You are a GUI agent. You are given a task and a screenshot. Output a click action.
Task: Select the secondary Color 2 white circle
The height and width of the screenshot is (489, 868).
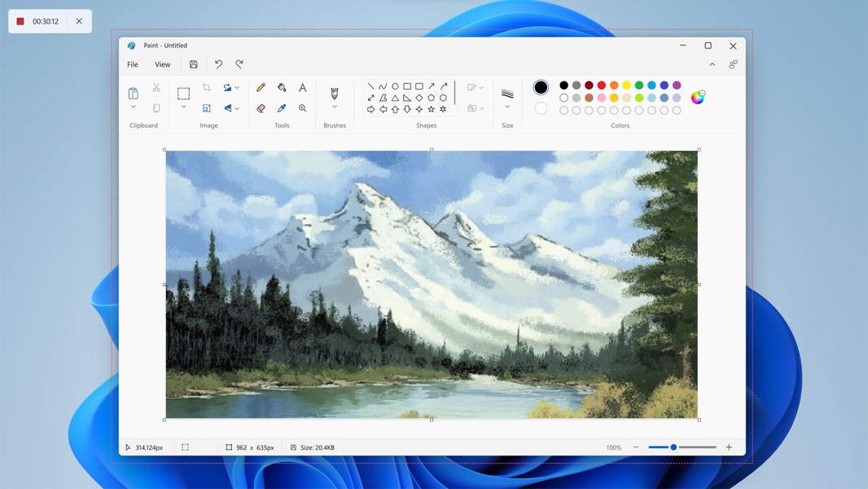tap(541, 108)
